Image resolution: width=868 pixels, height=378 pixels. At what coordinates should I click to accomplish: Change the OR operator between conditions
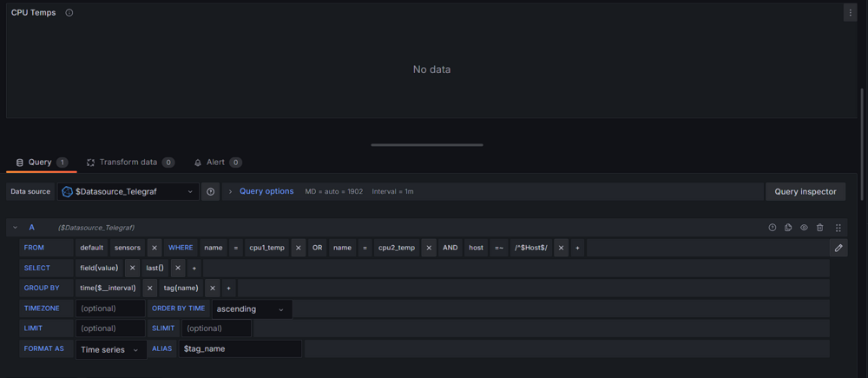coord(317,248)
